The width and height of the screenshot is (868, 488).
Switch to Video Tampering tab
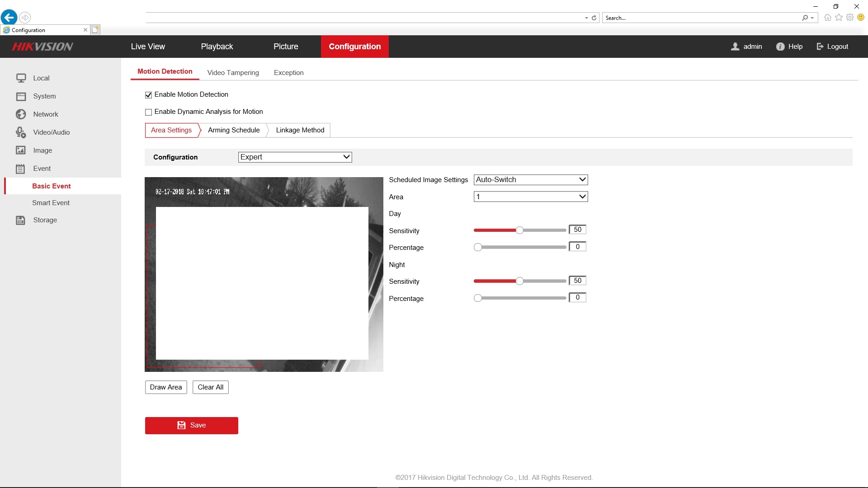[x=233, y=73]
